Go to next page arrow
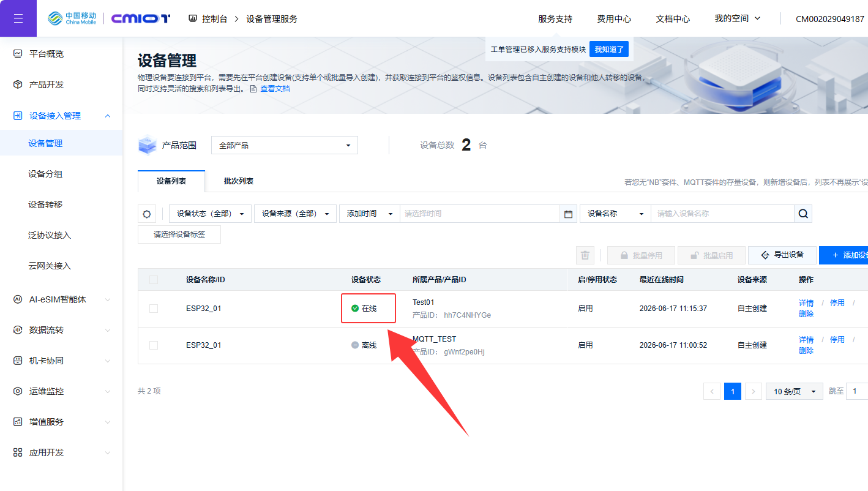This screenshot has width=868, height=491. [x=754, y=391]
